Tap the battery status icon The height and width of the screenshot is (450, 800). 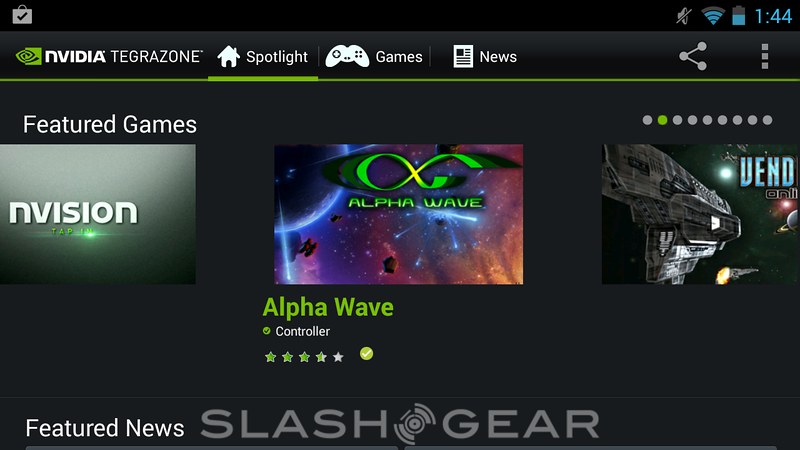pos(738,15)
